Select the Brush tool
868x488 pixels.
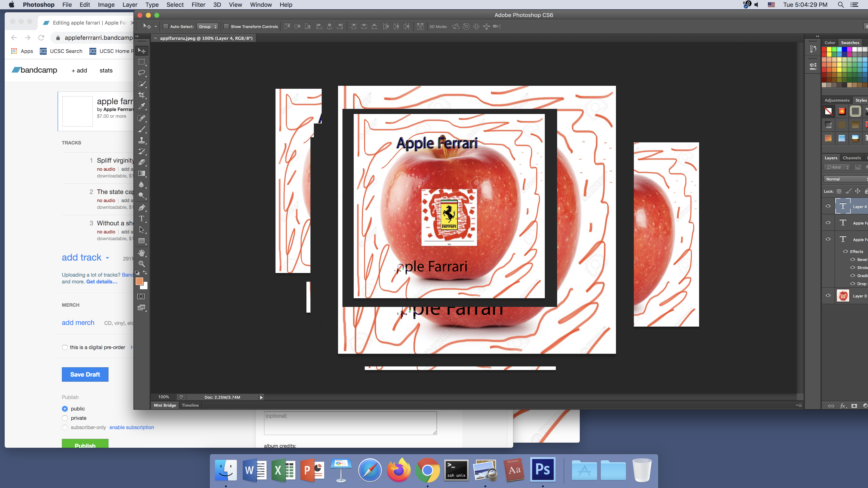142,129
